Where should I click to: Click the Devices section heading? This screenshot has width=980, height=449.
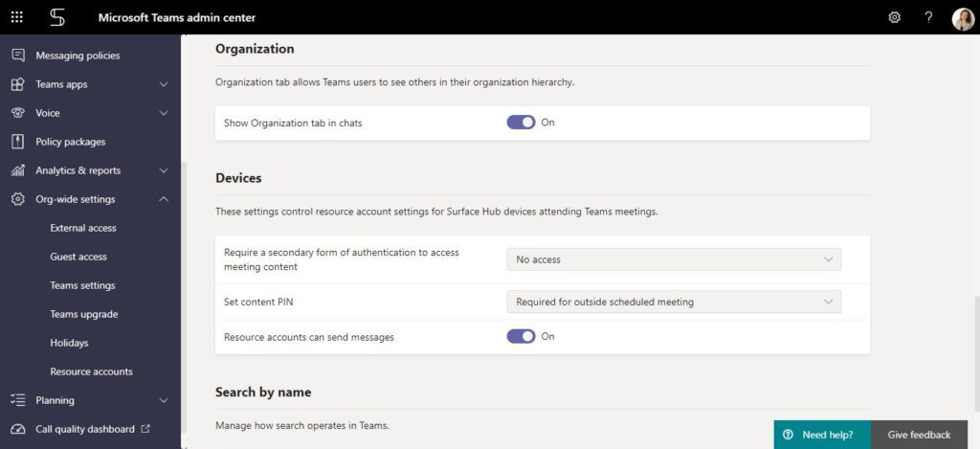pos(238,178)
